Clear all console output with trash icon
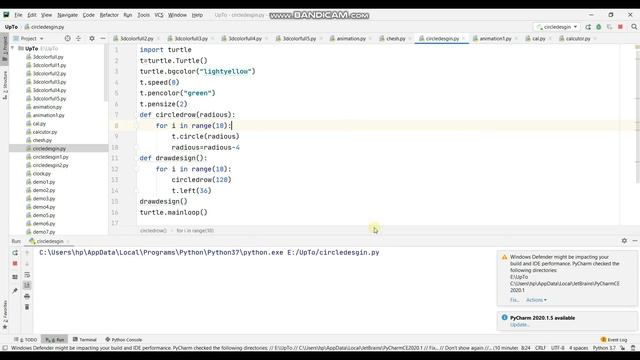Screen dimensions: 640x360 click(27, 307)
